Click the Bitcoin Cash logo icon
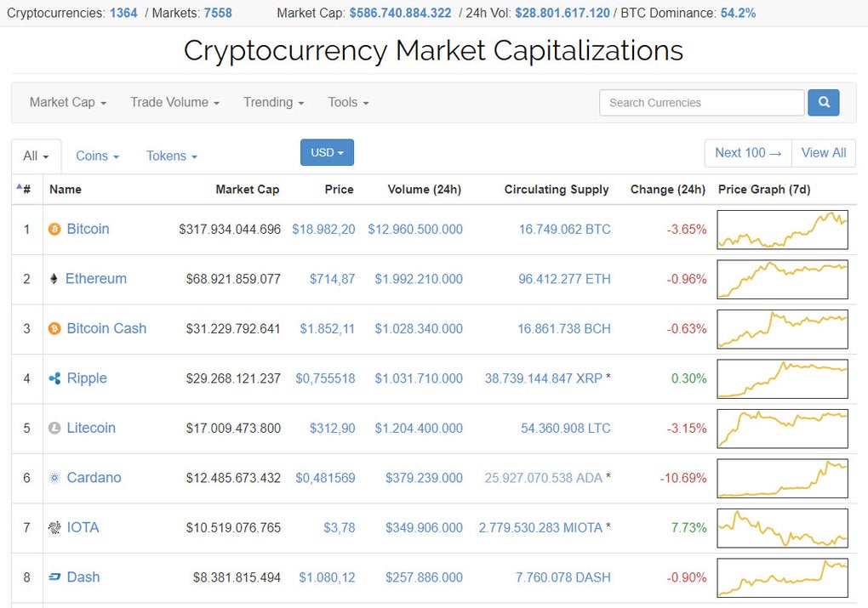Image resolution: width=868 pixels, height=608 pixels. [x=54, y=328]
